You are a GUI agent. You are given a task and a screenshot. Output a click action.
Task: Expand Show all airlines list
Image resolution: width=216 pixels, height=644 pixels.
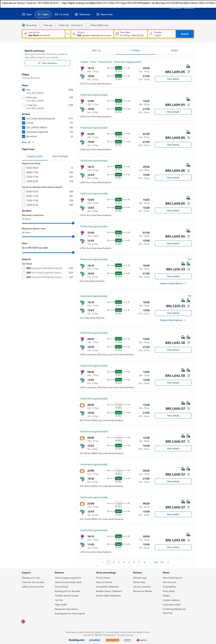[x=28, y=142]
